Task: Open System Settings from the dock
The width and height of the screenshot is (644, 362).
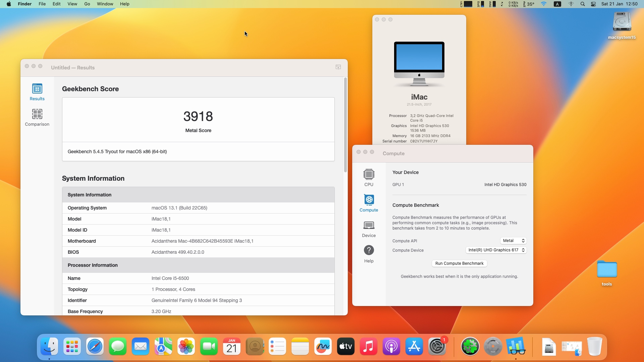Action: [x=437, y=347]
